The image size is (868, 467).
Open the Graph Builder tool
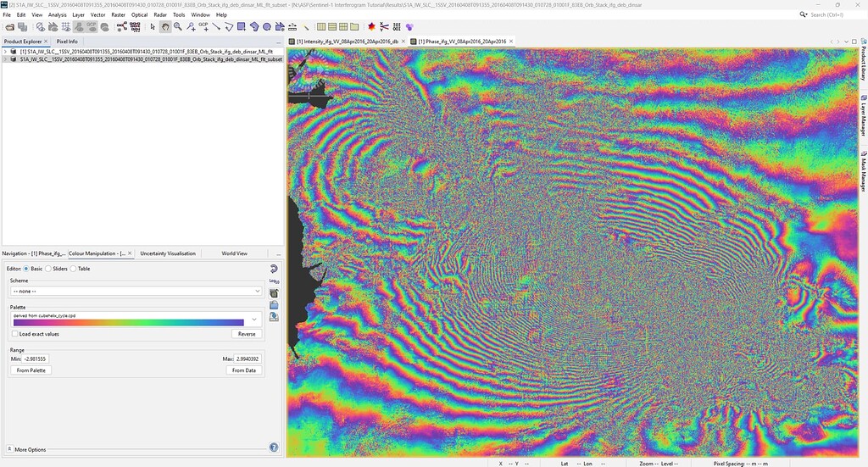(x=122, y=27)
